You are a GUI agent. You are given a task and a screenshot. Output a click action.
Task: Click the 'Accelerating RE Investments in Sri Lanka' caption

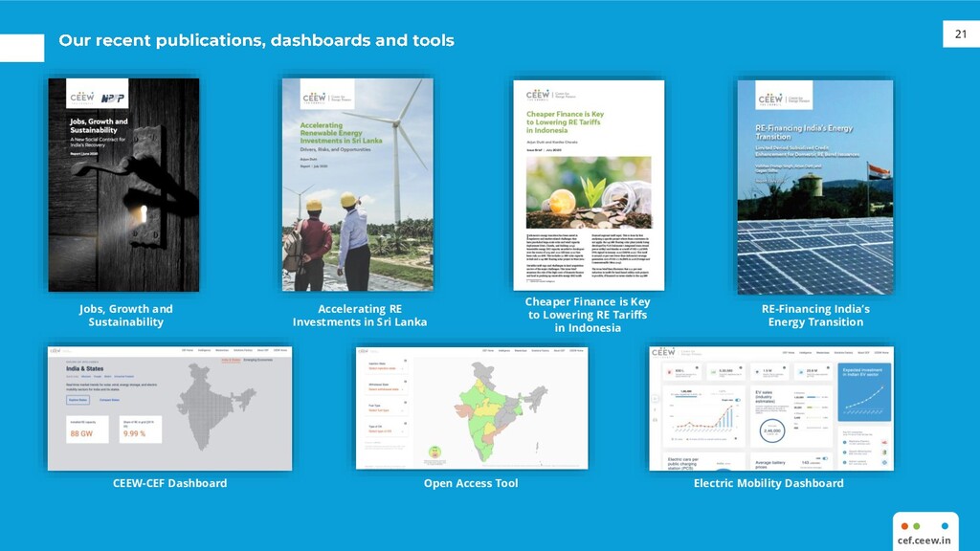click(x=360, y=316)
